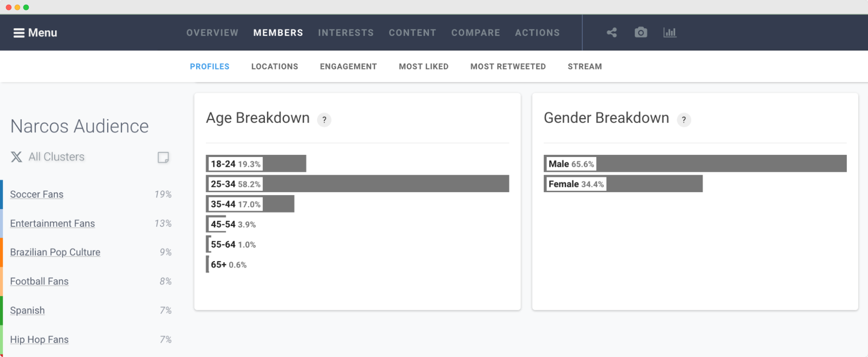868x357 pixels.
Task: Open the Spanish cluster link
Action: point(27,311)
